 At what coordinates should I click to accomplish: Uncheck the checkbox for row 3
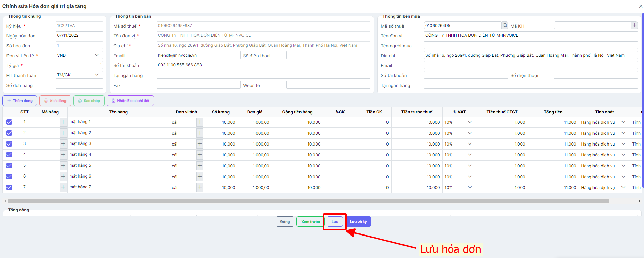point(9,144)
